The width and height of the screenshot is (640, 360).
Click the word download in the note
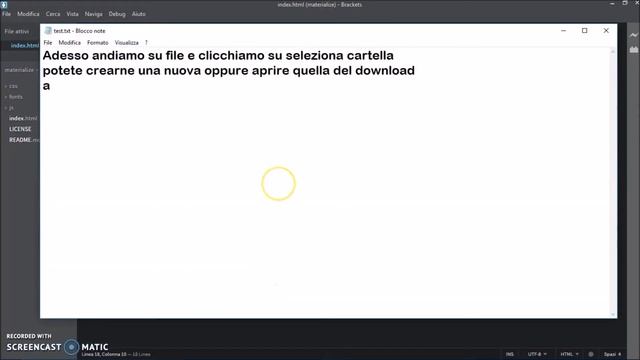point(385,71)
